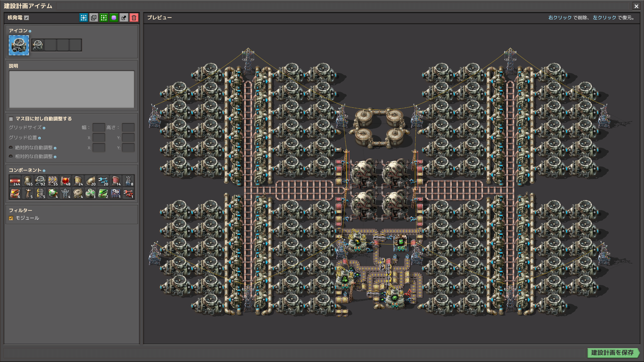Close the 建設計画アイテム window with X
Viewport: 644px width, 362px height.
(636, 6)
